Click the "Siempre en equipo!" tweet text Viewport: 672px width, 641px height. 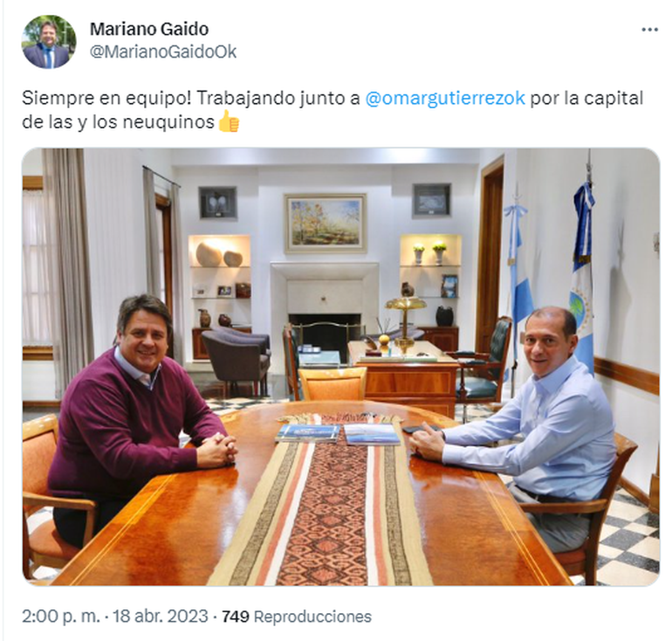coord(106,99)
